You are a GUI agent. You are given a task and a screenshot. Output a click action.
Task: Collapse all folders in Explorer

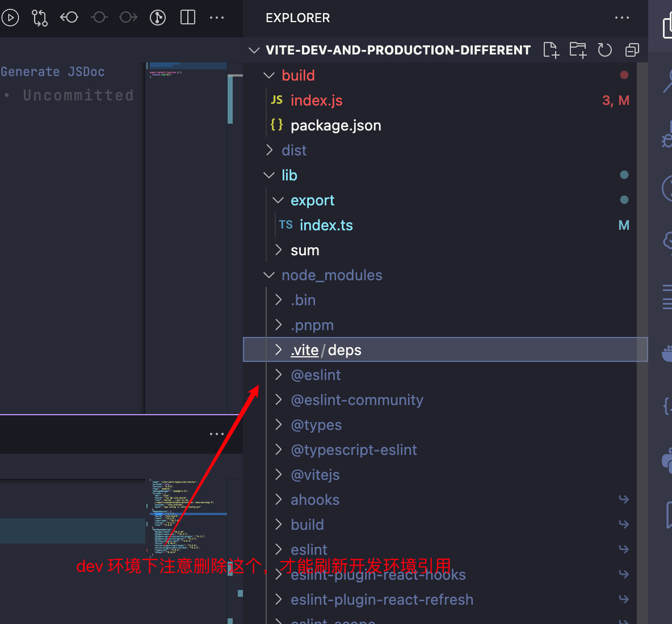[632, 50]
